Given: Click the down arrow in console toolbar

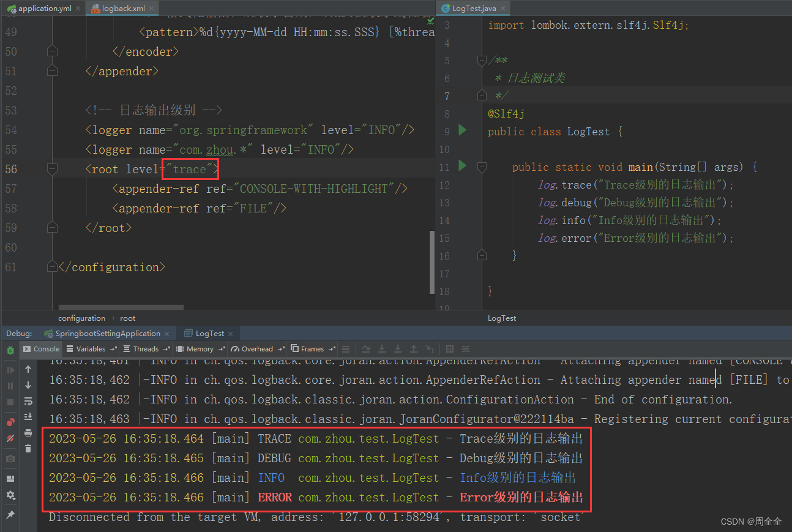Looking at the screenshot, I should point(28,385).
